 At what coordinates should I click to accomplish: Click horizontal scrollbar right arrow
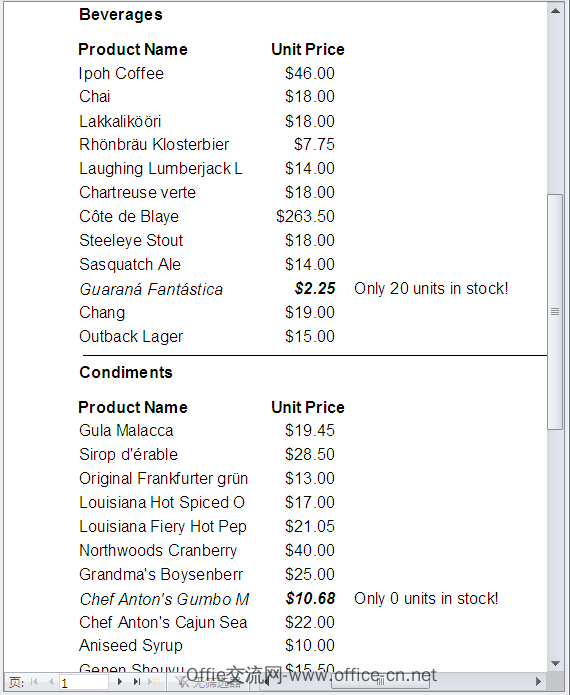538,681
